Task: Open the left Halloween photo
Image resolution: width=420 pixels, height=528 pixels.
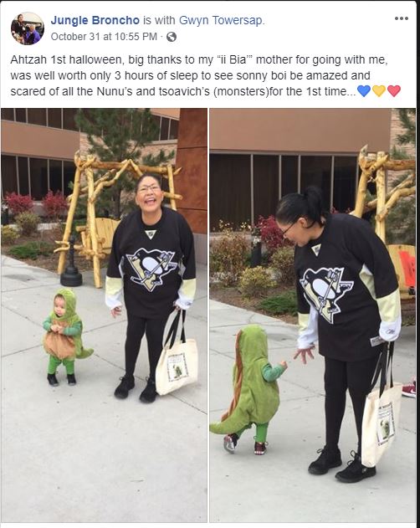Action: pos(104,315)
